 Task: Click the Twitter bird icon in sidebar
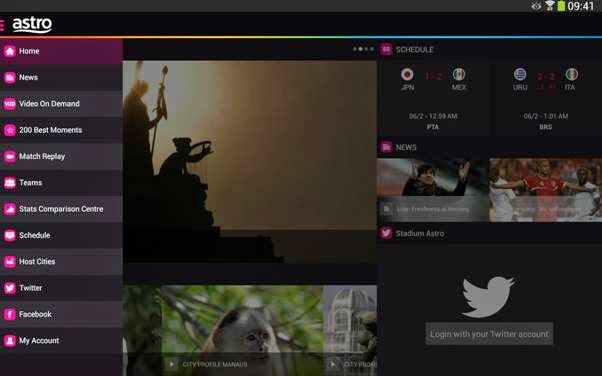10,288
